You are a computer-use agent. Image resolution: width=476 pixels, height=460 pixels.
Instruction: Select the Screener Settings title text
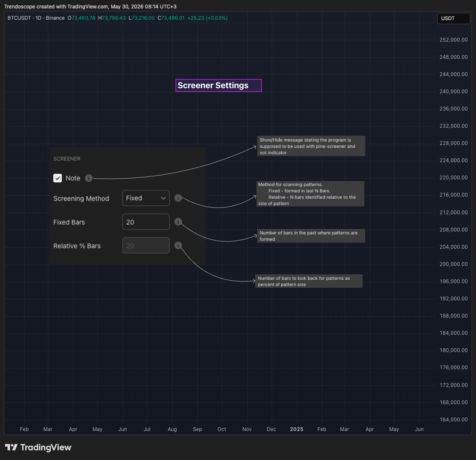pyautogui.click(x=213, y=85)
